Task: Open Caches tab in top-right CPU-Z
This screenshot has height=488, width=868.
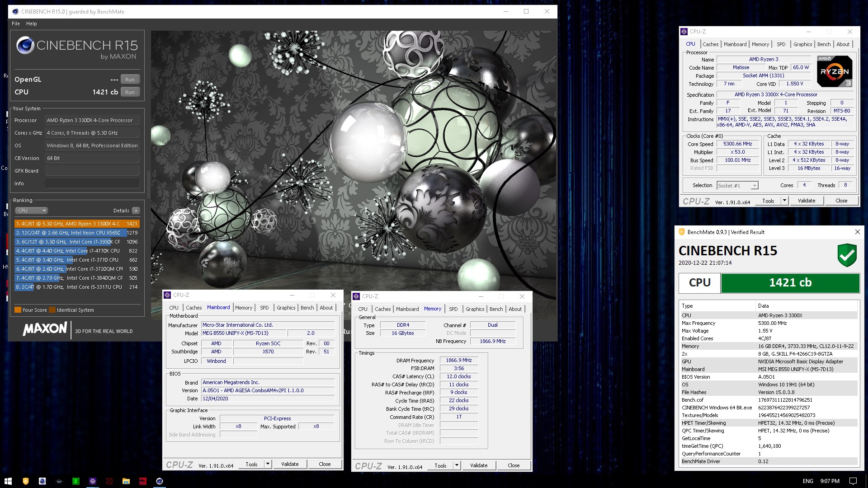Action: [710, 44]
